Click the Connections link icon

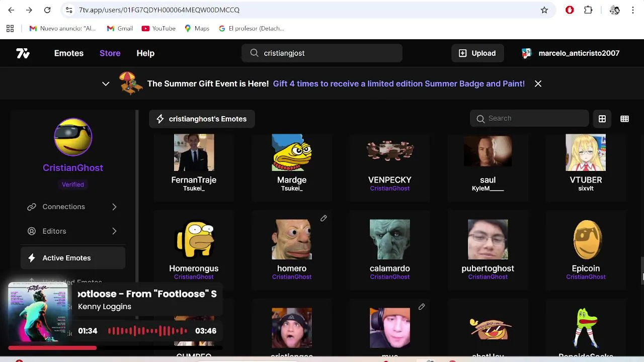point(32,207)
